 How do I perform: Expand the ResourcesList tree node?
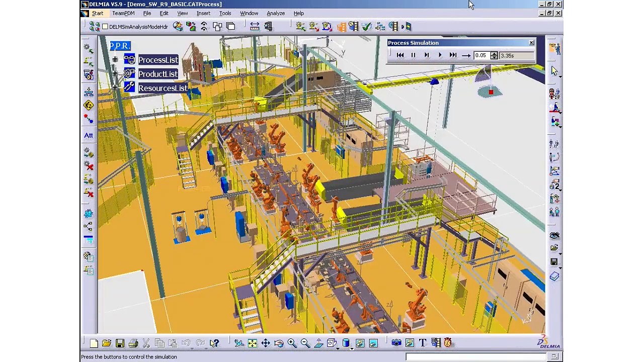(115, 88)
